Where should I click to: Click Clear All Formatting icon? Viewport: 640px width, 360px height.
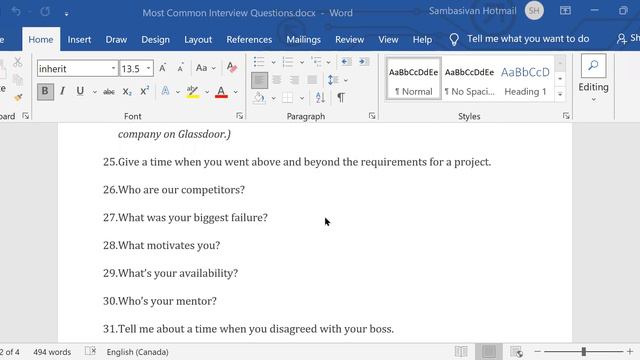pos(232,67)
